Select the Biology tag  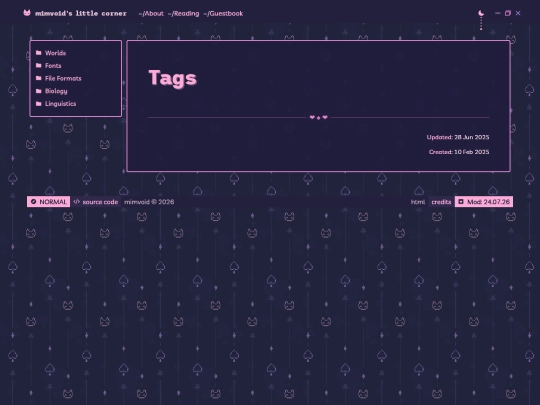coord(56,91)
